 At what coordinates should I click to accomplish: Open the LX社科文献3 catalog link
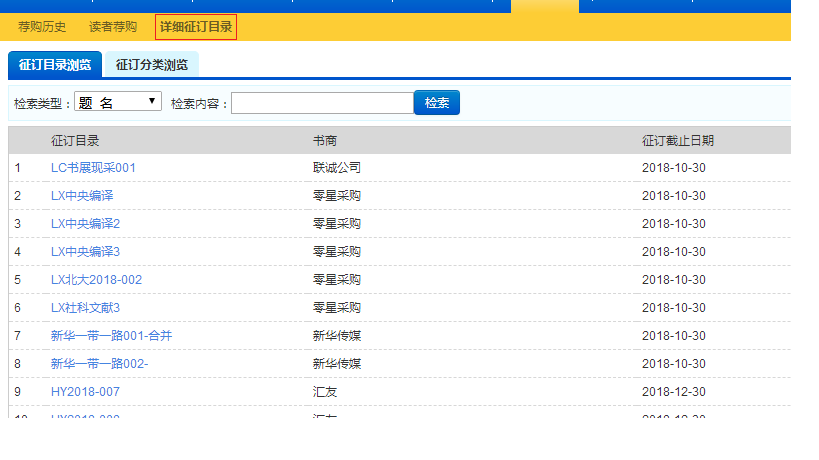click(85, 308)
